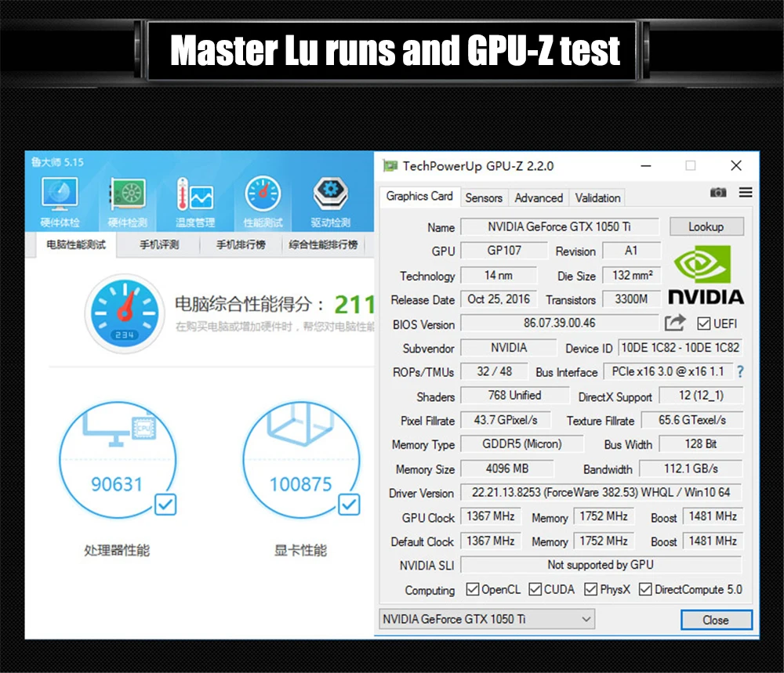Screen dimensions: 784x673
Task: Close GPU-Z with the X button
Action: [x=735, y=165]
